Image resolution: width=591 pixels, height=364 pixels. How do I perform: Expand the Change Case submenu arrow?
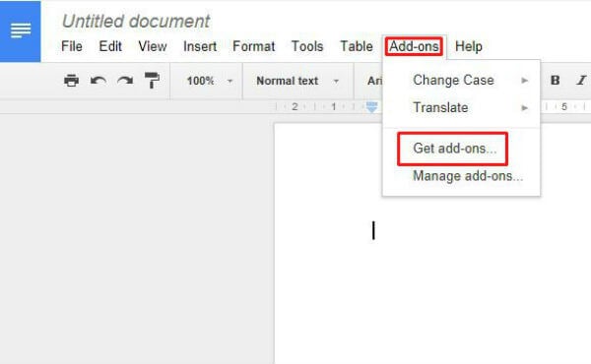pos(524,80)
